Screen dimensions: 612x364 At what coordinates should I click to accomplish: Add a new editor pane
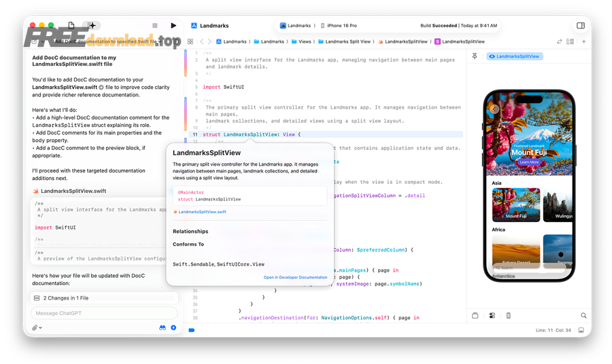click(584, 41)
